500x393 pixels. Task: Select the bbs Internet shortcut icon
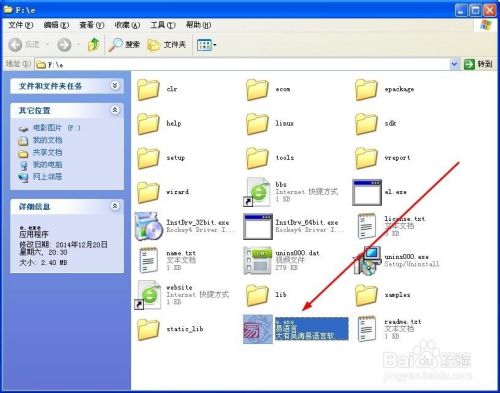(x=257, y=192)
